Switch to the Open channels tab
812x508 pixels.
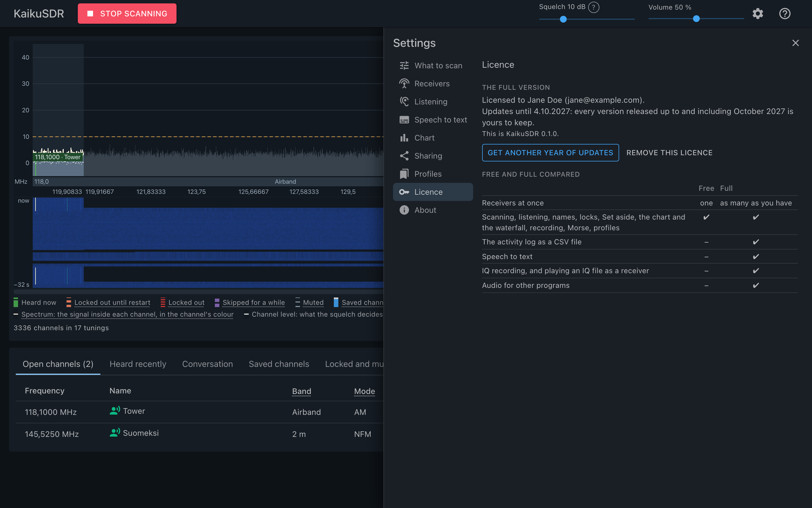(58, 364)
